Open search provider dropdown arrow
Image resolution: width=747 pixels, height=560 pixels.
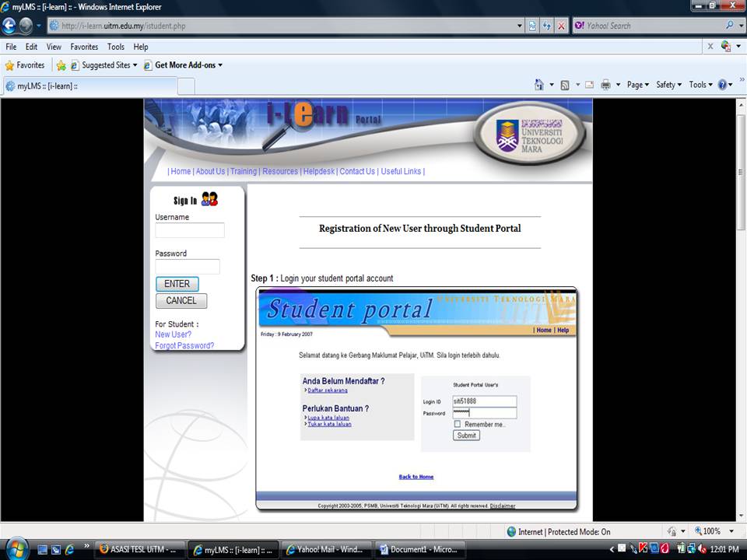(x=740, y=26)
